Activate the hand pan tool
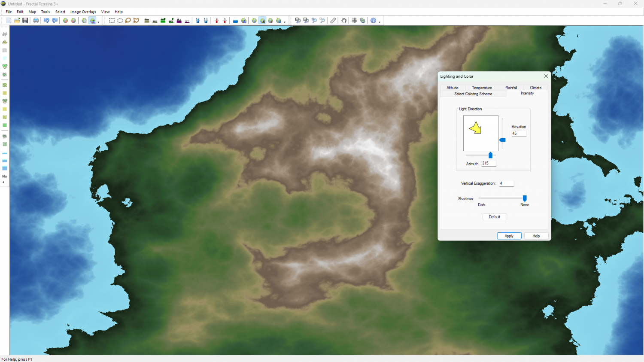Screen dimensions: 644x362 (344, 21)
